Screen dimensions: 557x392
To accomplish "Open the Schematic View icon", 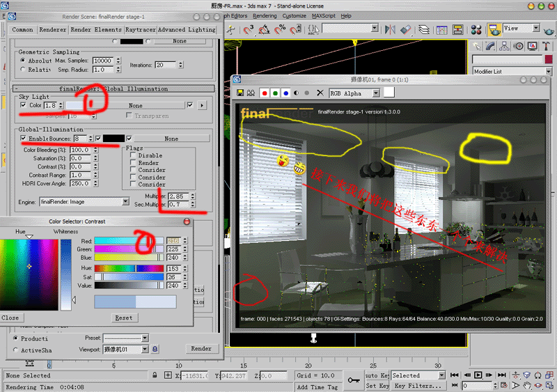I will 458,29.
